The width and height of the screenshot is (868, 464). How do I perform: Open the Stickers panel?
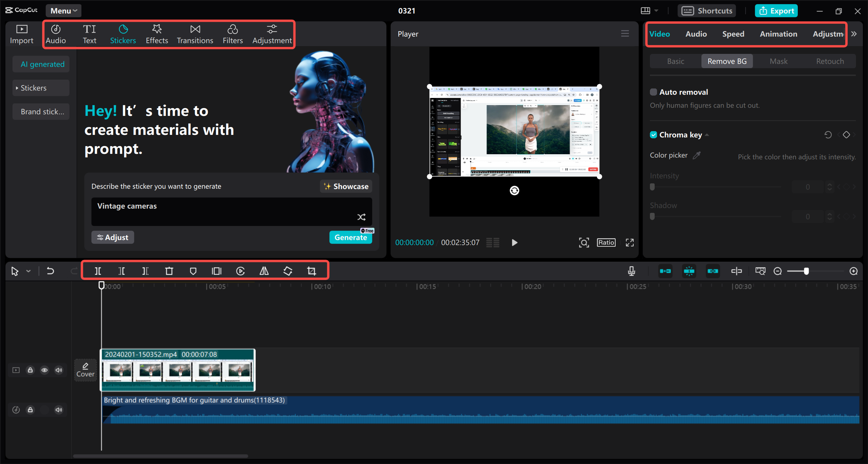point(123,34)
